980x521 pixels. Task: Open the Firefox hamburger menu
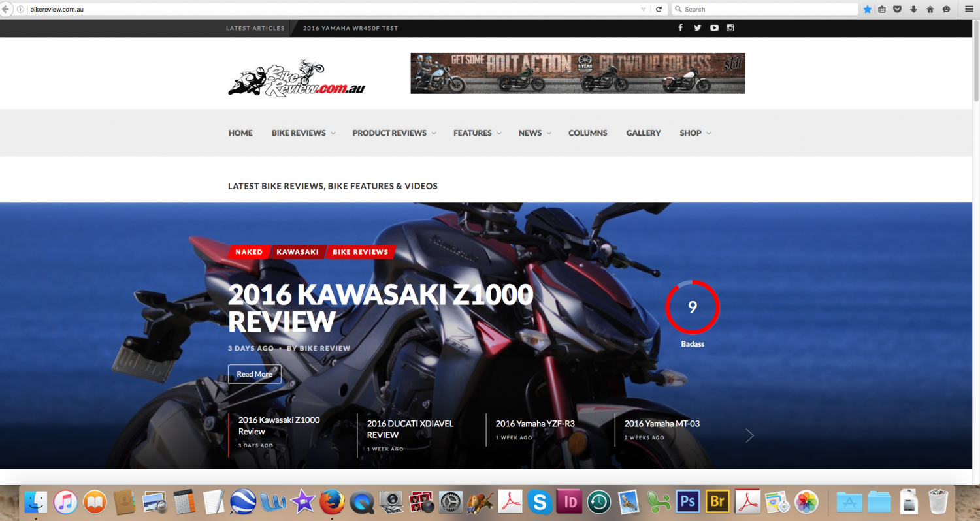(x=969, y=9)
